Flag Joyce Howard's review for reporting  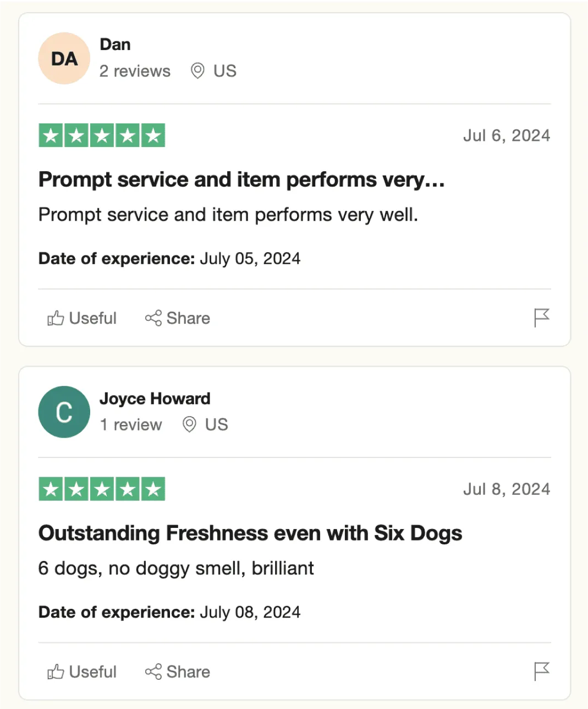point(542,671)
